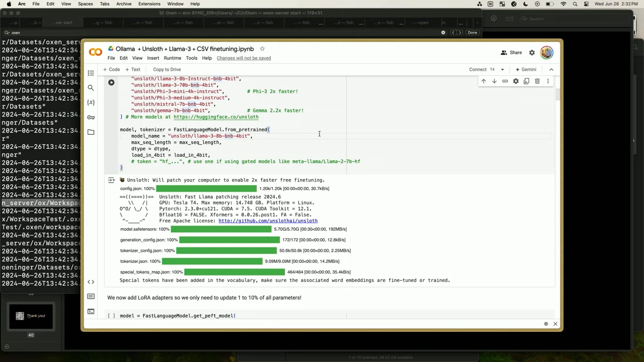Screen dimensions: 644x362
Task: Click Changes will not be saved
Action: pyautogui.click(x=244, y=58)
